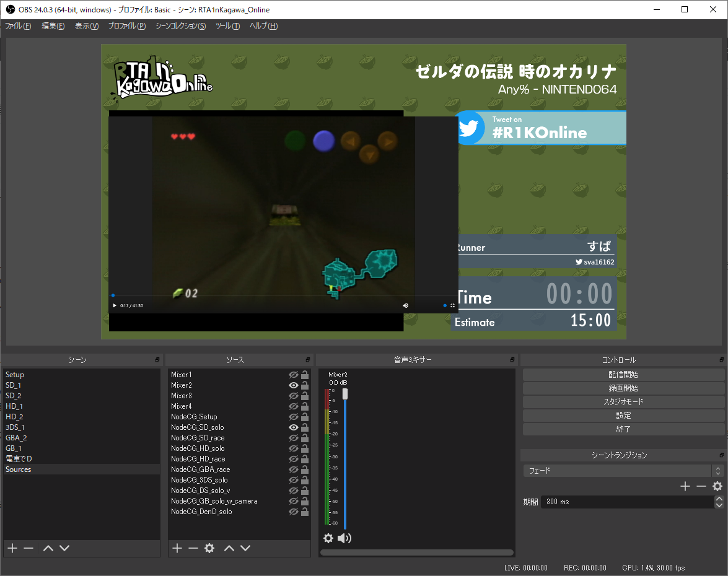Open シーンコレクション(S) menu
Image resolution: width=728 pixels, height=576 pixels.
181,26
